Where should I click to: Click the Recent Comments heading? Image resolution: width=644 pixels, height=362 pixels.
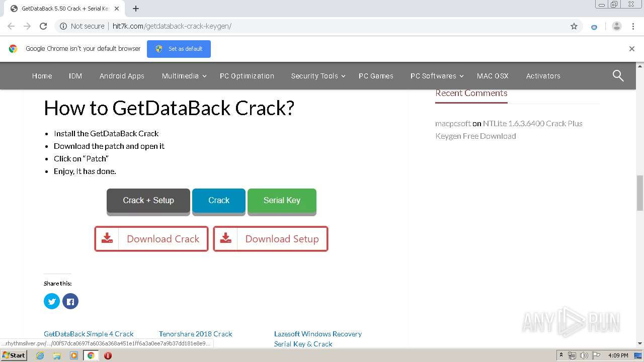coord(471,93)
